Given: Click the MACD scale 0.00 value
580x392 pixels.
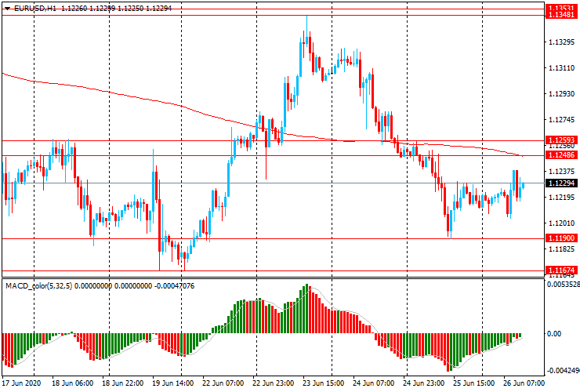Looking at the screenshot, I should click(554, 334).
